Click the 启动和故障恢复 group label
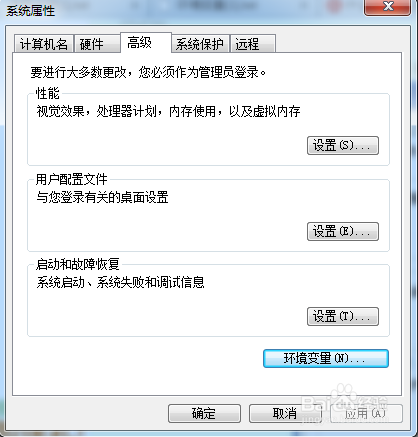Image resolution: width=418 pixels, height=437 pixels. click(x=78, y=264)
